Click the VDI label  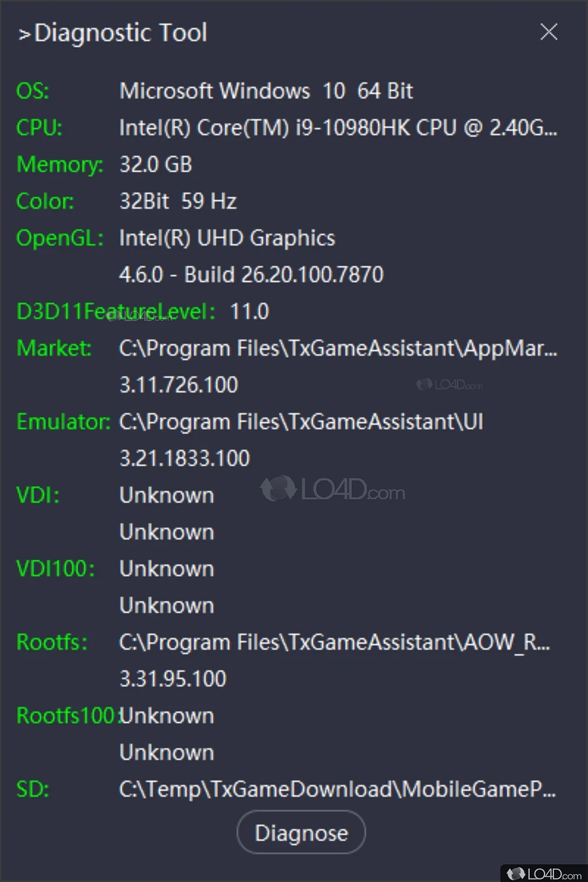(x=38, y=495)
